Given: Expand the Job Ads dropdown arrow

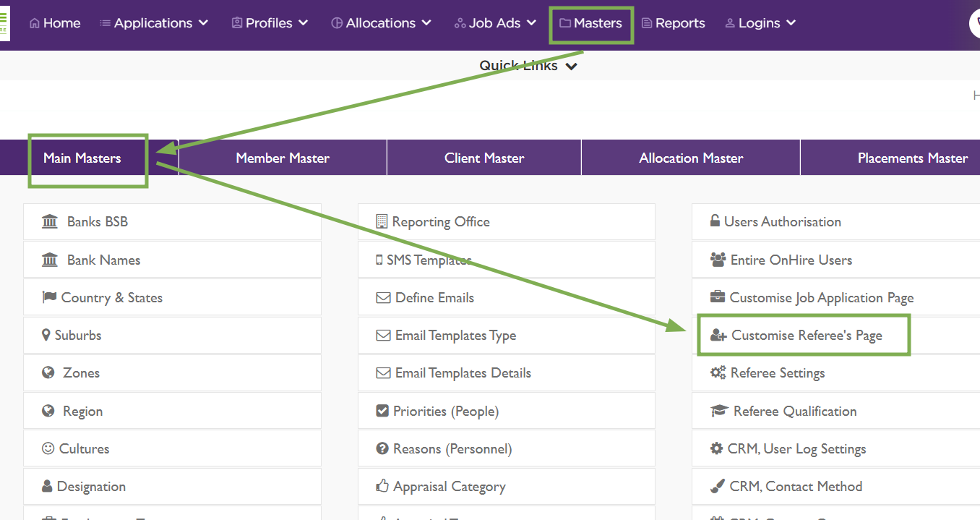Looking at the screenshot, I should click(x=531, y=23).
